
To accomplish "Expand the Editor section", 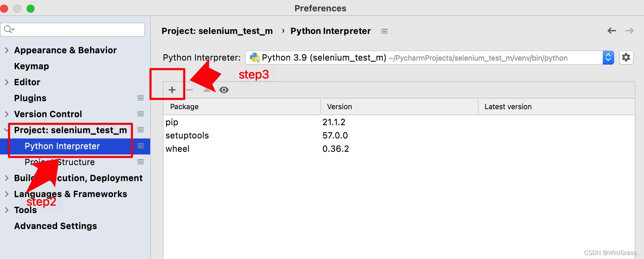I will click(7, 82).
